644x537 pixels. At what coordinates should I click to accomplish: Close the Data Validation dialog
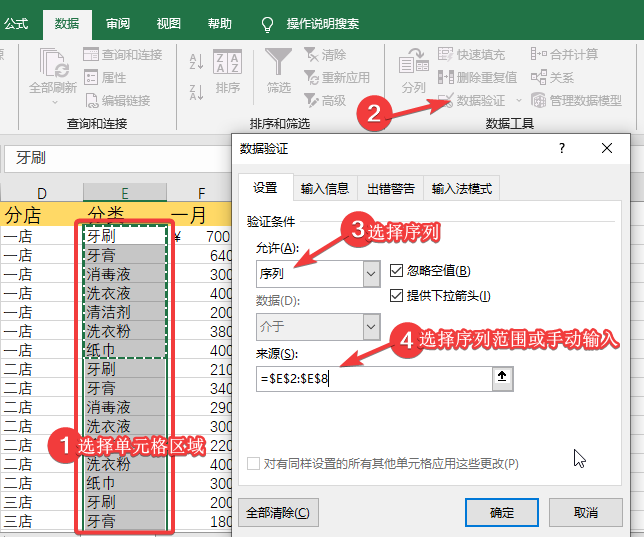pos(607,148)
